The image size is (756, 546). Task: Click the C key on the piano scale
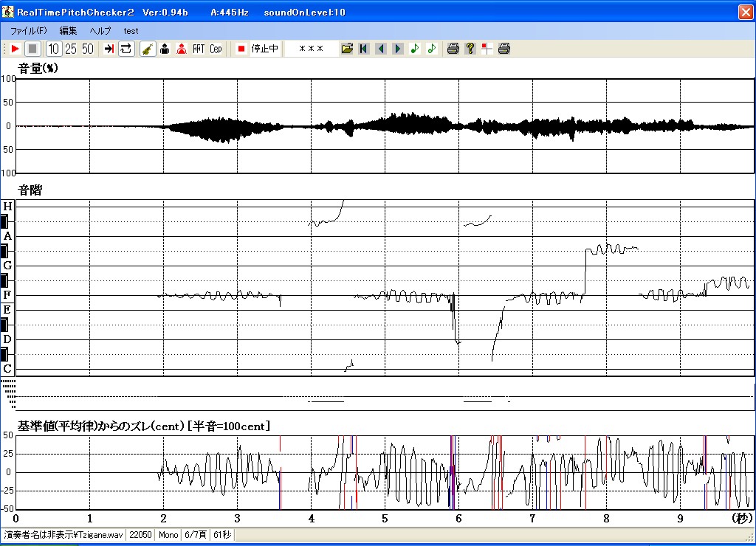(x=7, y=369)
